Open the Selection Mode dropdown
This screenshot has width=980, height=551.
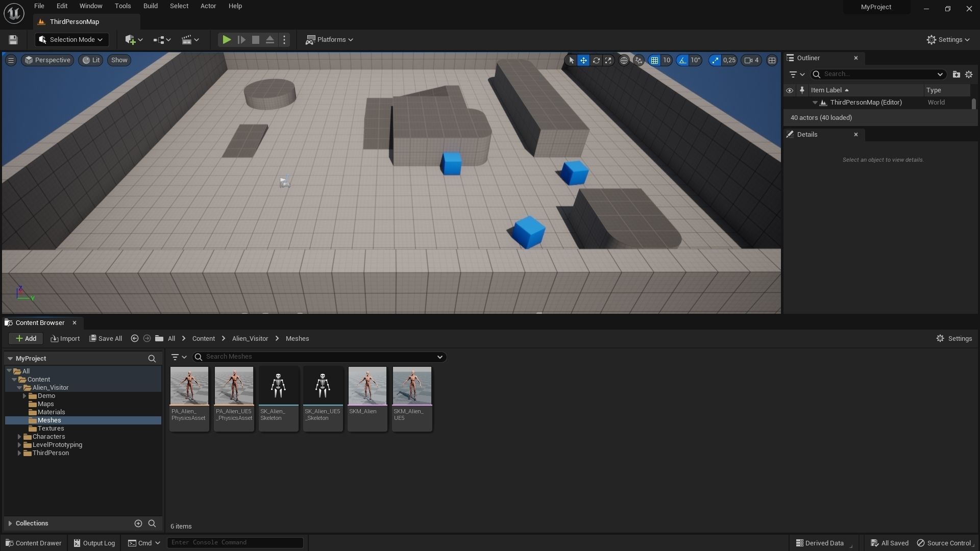[71, 40]
